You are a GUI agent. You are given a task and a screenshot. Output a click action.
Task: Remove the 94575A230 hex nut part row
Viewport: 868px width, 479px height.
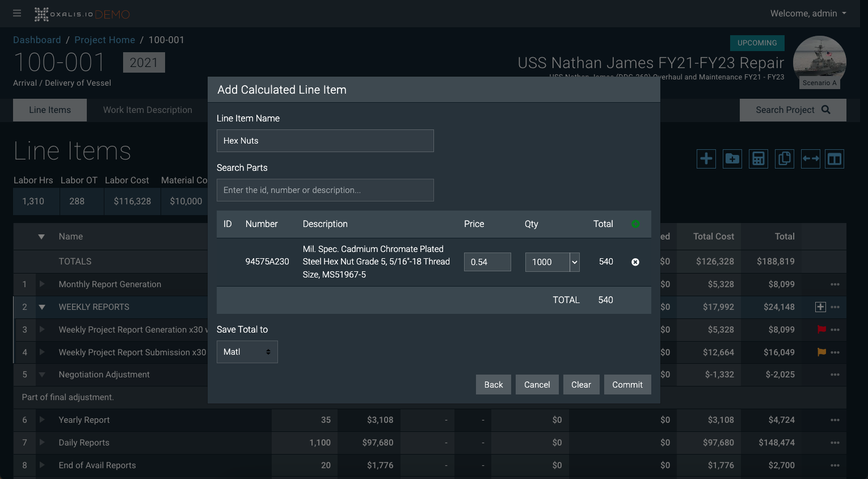(635, 262)
